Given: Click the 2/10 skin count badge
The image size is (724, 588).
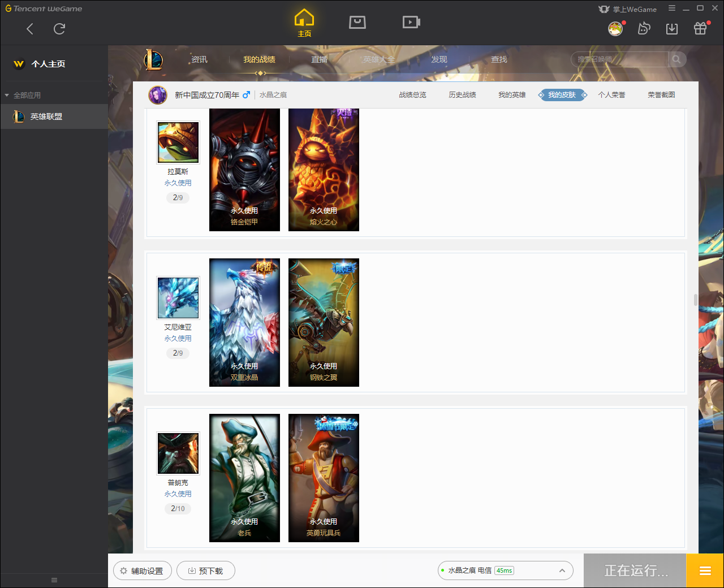Looking at the screenshot, I should [178, 508].
